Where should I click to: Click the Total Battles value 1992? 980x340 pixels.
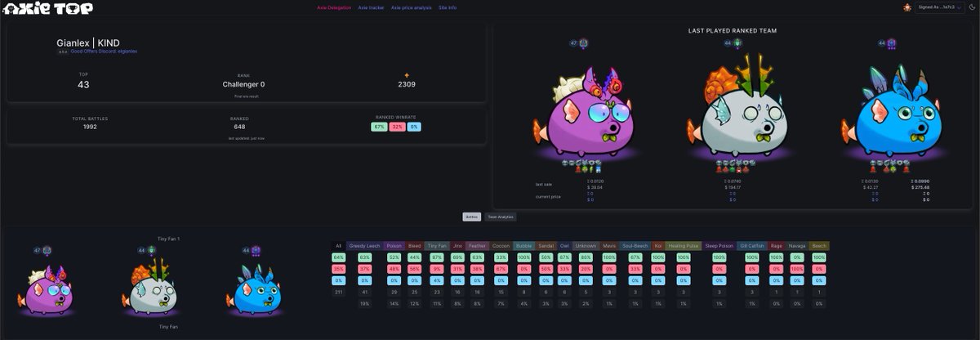[x=90, y=127]
